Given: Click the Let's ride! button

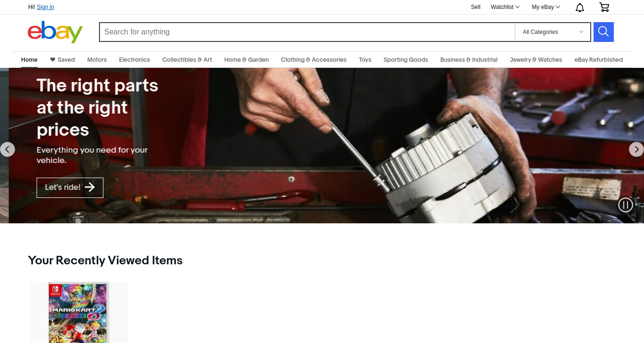Looking at the screenshot, I should pos(70,188).
